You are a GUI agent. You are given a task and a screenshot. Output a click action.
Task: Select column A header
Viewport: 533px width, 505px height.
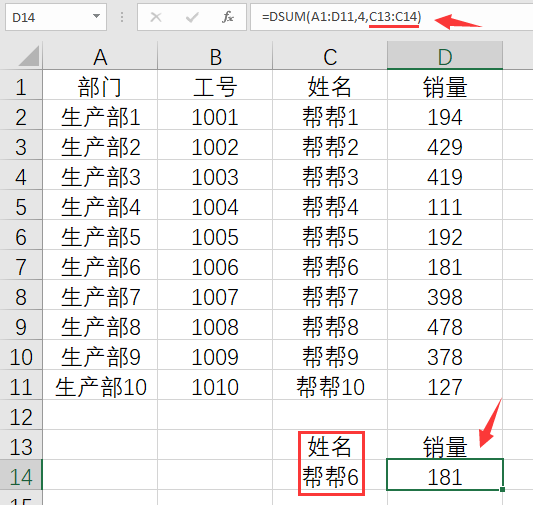100,56
